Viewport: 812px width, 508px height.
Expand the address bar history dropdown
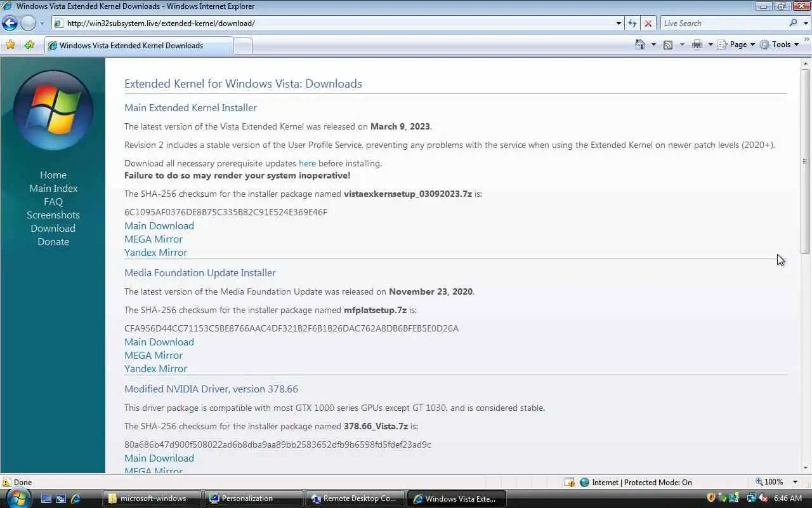click(x=619, y=23)
